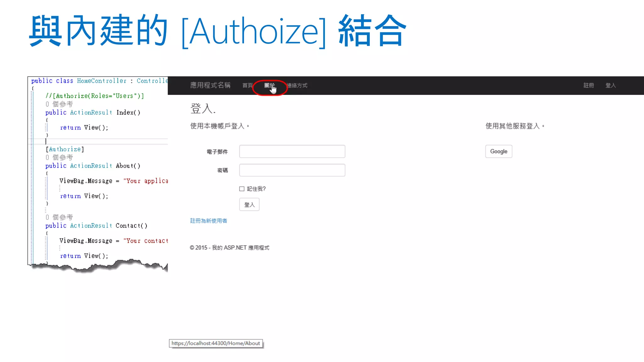The image size is (644, 362).
Task: Focus the 電子郵件 input field
Action: point(292,151)
